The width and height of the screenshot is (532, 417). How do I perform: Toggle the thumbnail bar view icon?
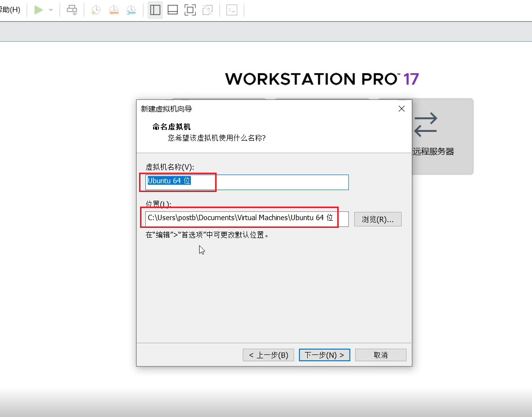point(172,10)
